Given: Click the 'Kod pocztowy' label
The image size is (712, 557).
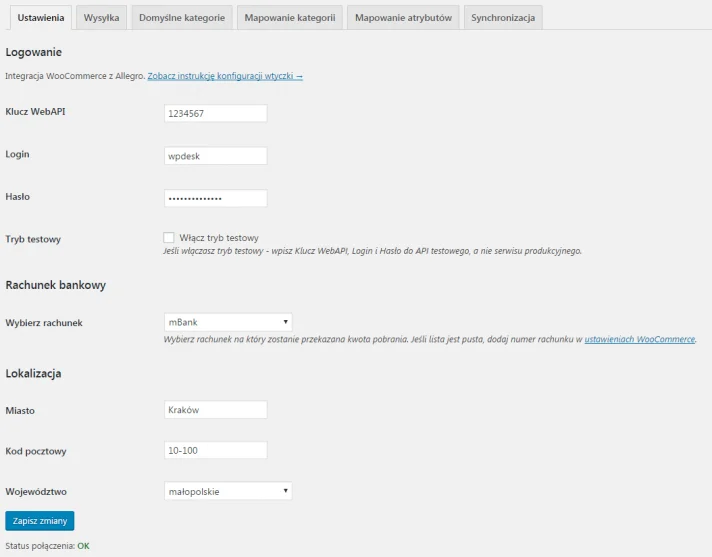Looking at the screenshot, I should tap(36, 451).
